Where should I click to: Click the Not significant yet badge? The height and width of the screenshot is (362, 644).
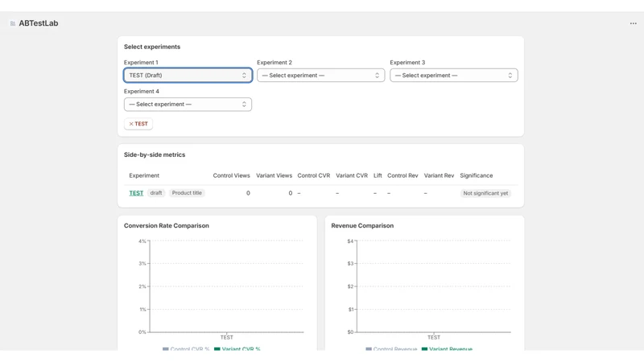485,193
